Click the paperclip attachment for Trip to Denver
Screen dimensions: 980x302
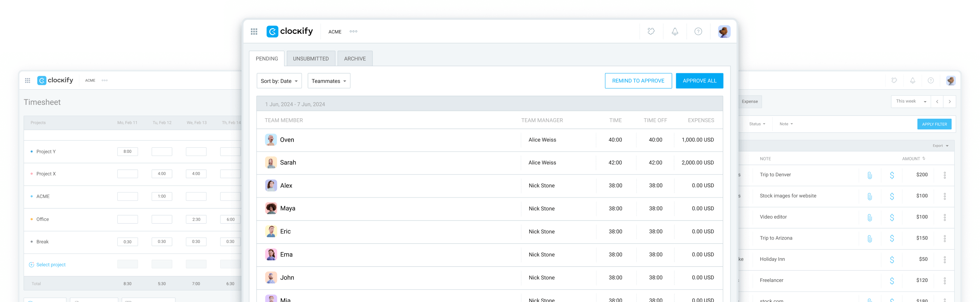pyautogui.click(x=869, y=175)
